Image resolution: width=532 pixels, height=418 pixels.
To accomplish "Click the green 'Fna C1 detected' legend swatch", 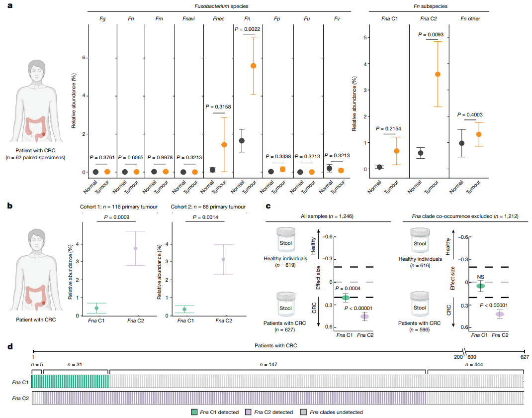I will (x=194, y=412).
